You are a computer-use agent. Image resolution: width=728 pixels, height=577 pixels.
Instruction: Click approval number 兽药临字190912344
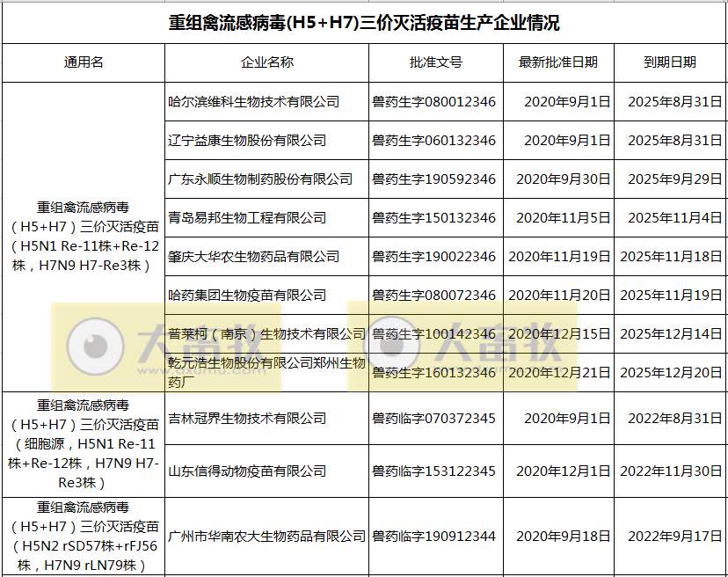(434, 536)
